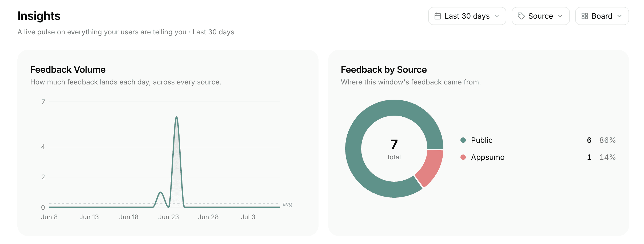Click the red Appsumo segment of the donut chart
Viewport: 644px width, 244px height.
(x=431, y=167)
